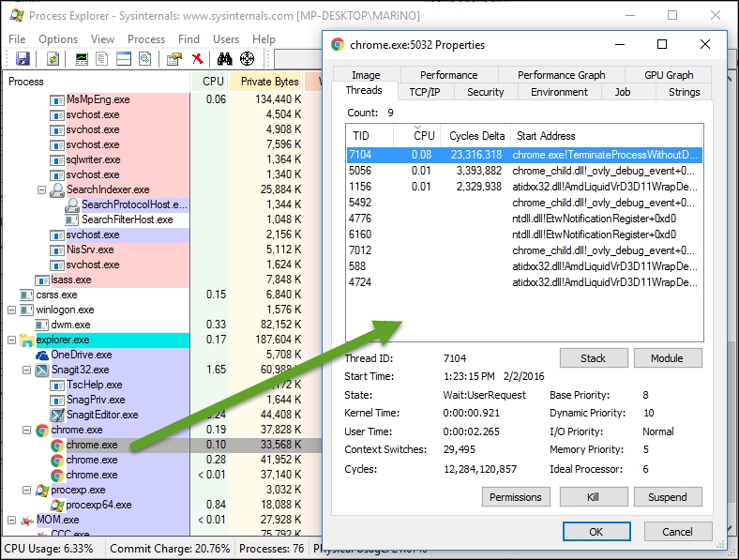Image resolution: width=739 pixels, height=560 pixels.
Task: Click the csrss.exe process icon
Action: [27, 295]
